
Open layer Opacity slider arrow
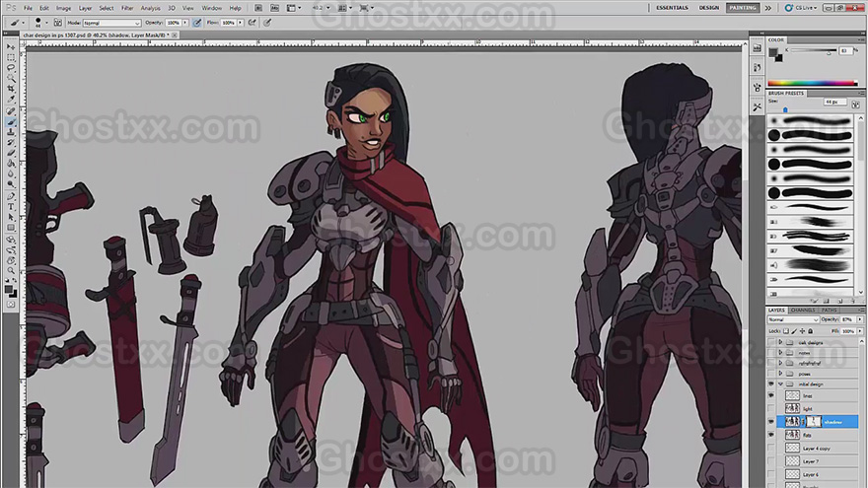tap(860, 319)
